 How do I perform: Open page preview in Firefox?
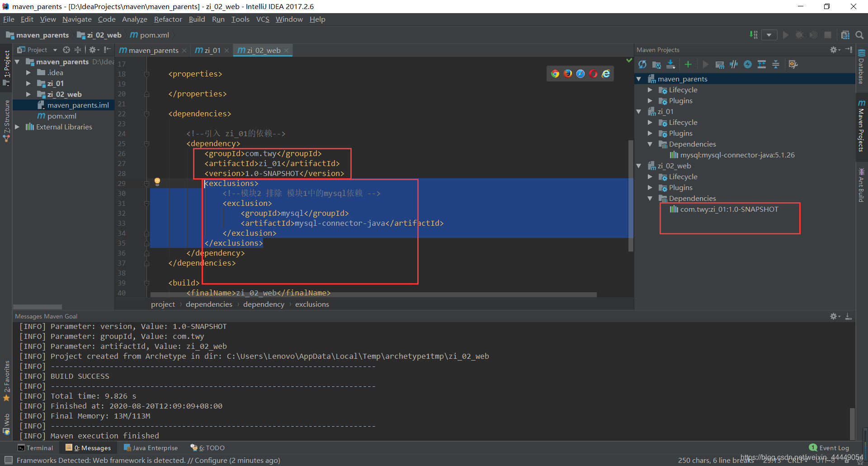[x=568, y=74]
